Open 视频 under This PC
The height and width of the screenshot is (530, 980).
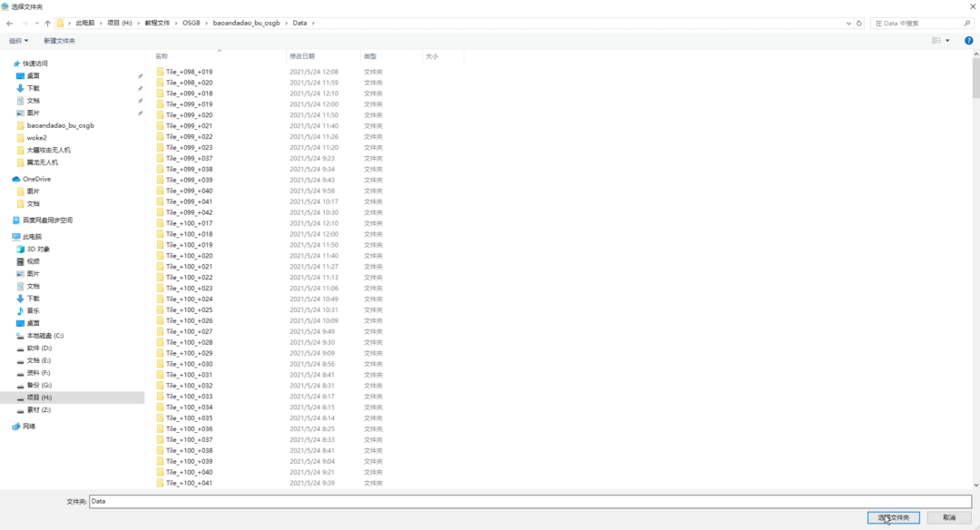(34, 261)
